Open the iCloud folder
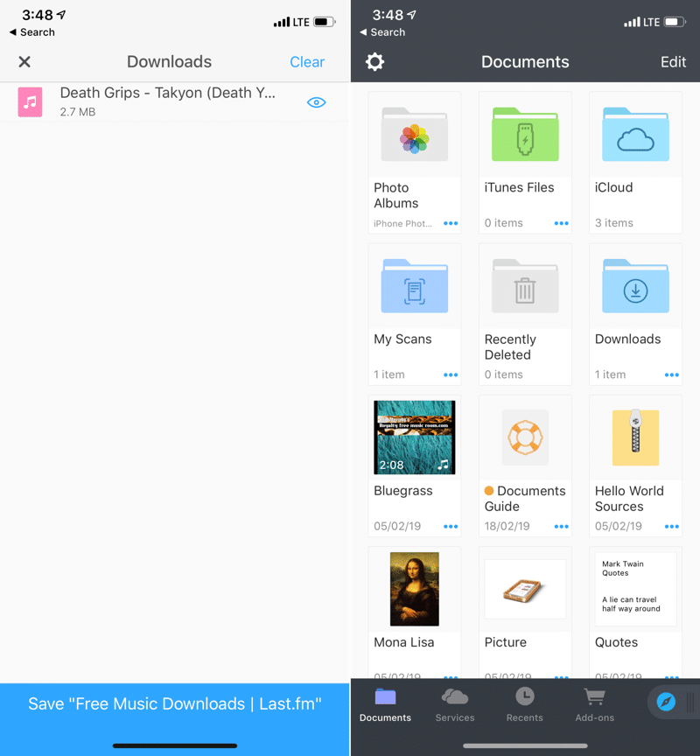 tap(635, 136)
